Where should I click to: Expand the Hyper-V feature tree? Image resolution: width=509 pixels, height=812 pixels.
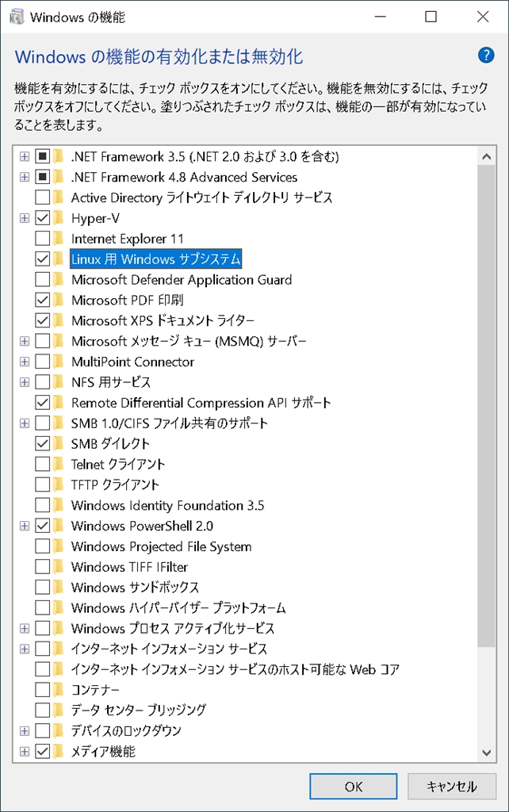[x=25, y=217]
